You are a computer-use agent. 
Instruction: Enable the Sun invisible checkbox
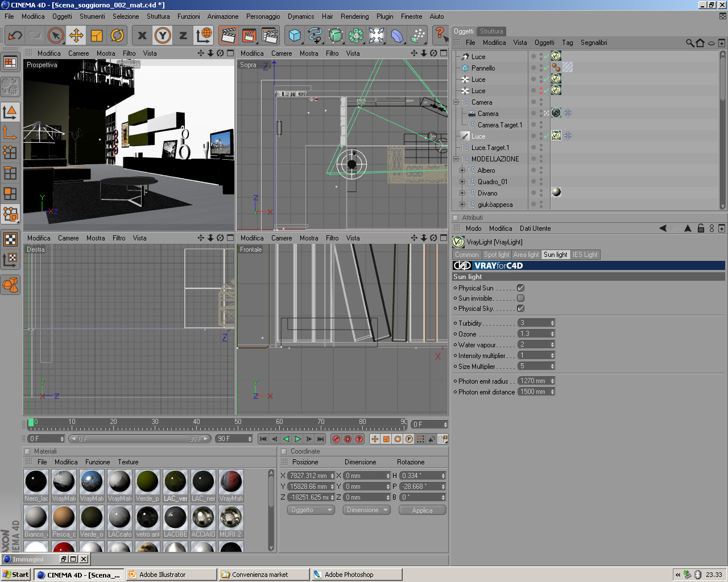point(520,298)
